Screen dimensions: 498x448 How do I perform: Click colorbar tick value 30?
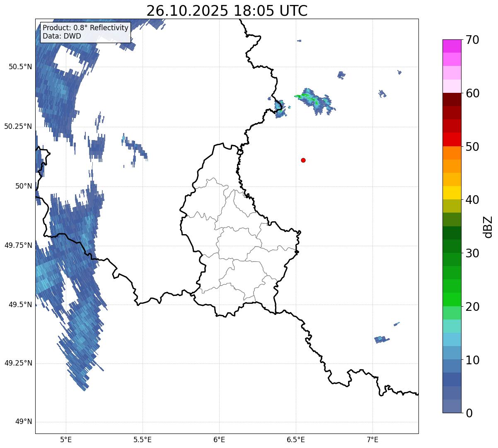(473, 253)
